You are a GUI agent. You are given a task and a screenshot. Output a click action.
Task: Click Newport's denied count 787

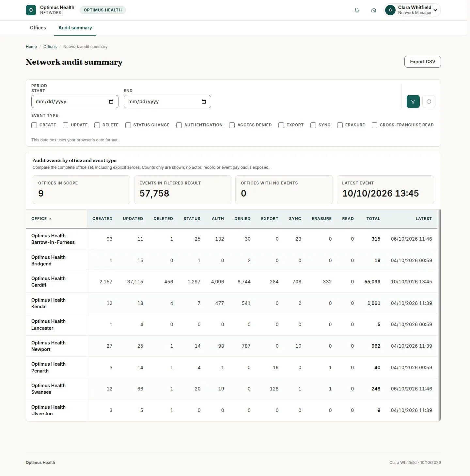coord(246,346)
